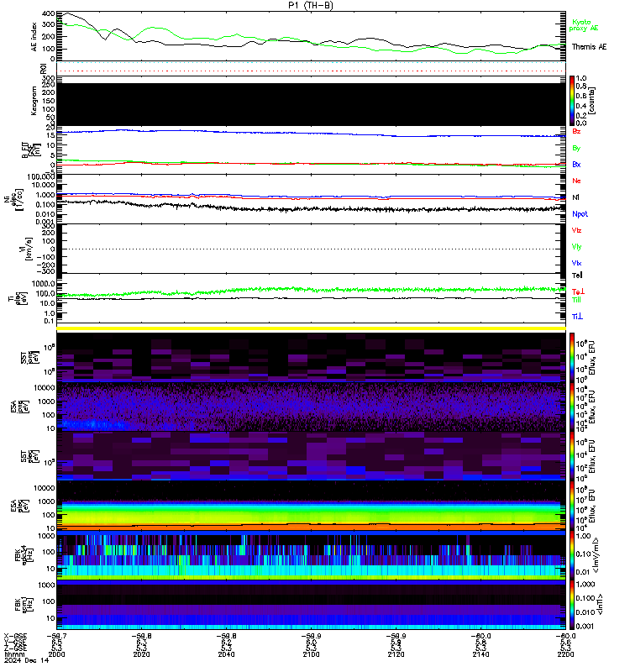This screenshot has width=630, height=672.
Task: Select the green "By" legend label
Action: tap(576, 148)
